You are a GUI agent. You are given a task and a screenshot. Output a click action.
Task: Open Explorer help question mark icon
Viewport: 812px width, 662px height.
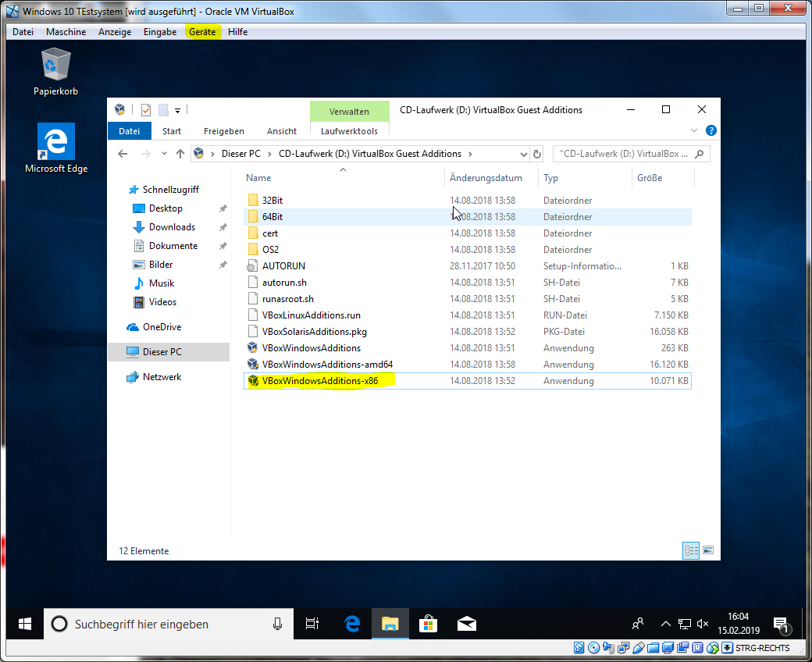(710, 131)
